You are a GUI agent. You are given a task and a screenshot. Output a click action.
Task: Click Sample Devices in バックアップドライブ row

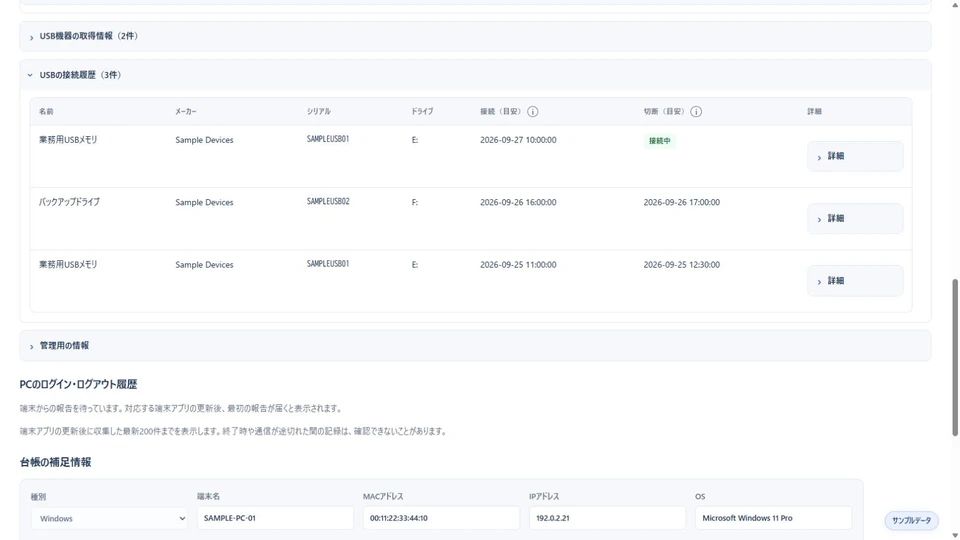click(204, 202)
